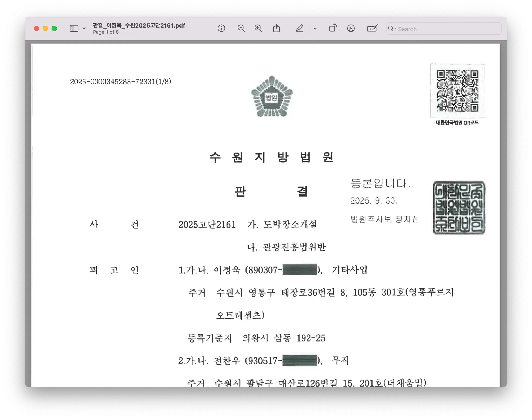Expand the sidebar view options chevron

84,29
